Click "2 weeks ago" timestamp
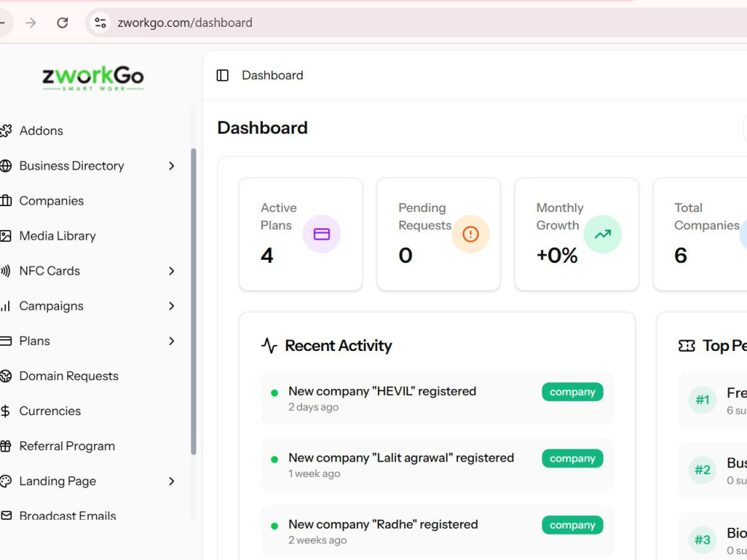Screen dimensions: 747x560 tap(317, 541)
